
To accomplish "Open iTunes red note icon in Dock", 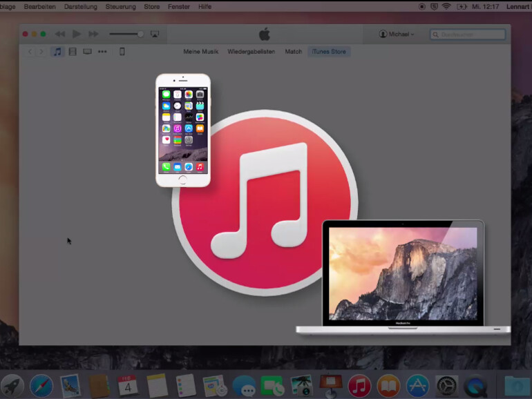I will (x=359, y=386).
